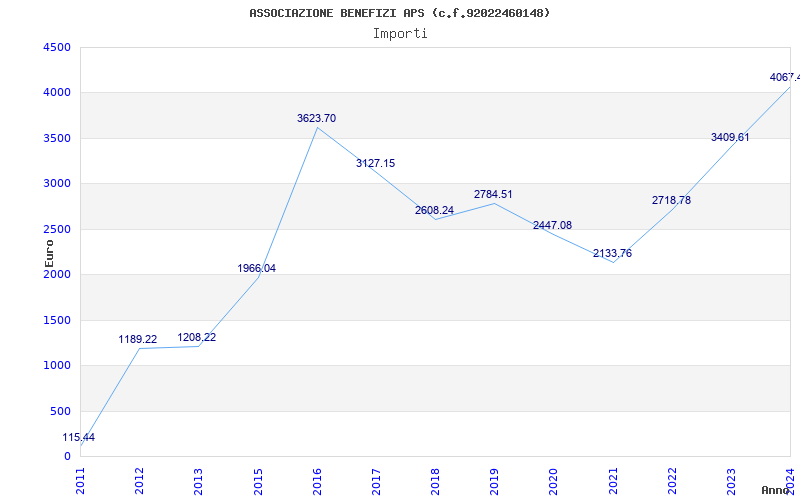Image resolution: width=800 pixels, height=500 pixels.
Task: Select the 2784.51 value for 2019
Action: pos(493,194)
